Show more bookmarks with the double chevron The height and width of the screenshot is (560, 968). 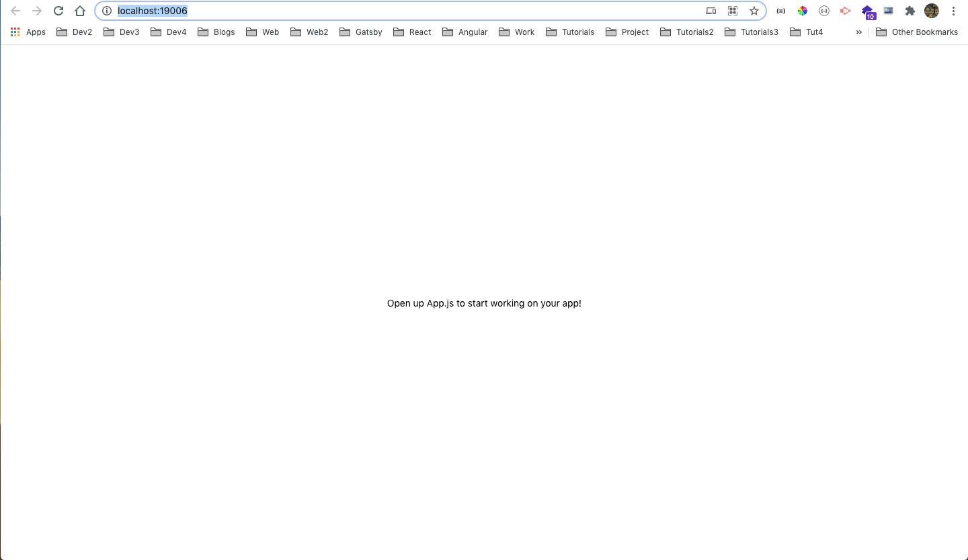click(x=858, y=32)
